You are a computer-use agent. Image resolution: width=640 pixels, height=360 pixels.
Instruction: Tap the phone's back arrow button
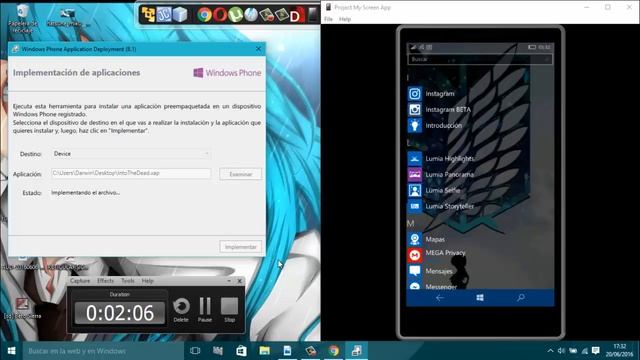[440, 298]
